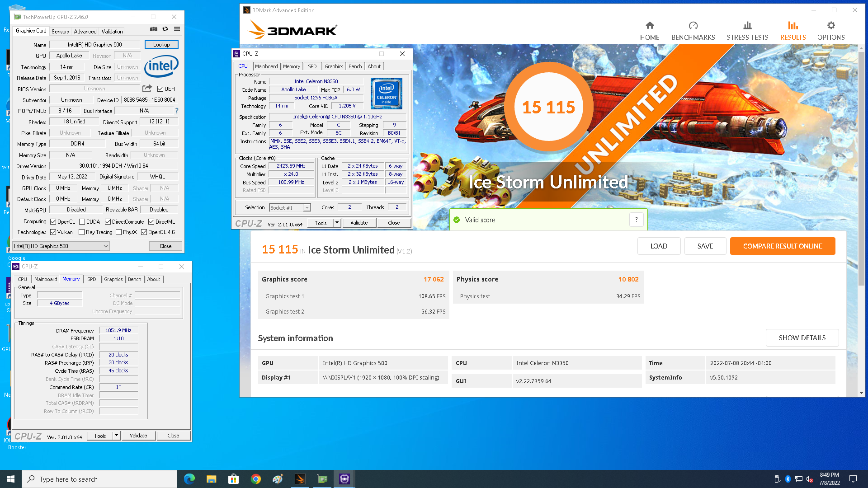This screenshot has width=868, height=488.
Task: Click the Bluetooth tray icon
Action: pyautogui.click(x=788, y=479)
